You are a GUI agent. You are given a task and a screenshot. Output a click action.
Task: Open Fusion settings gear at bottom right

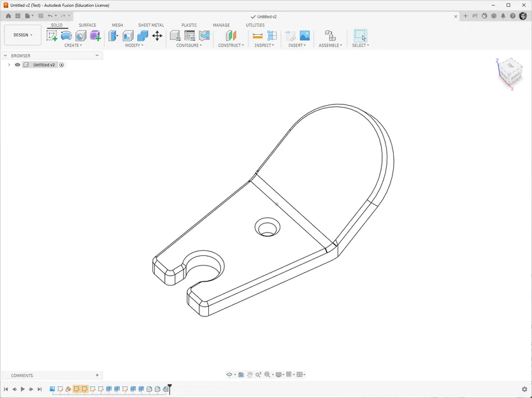[524, 389]
